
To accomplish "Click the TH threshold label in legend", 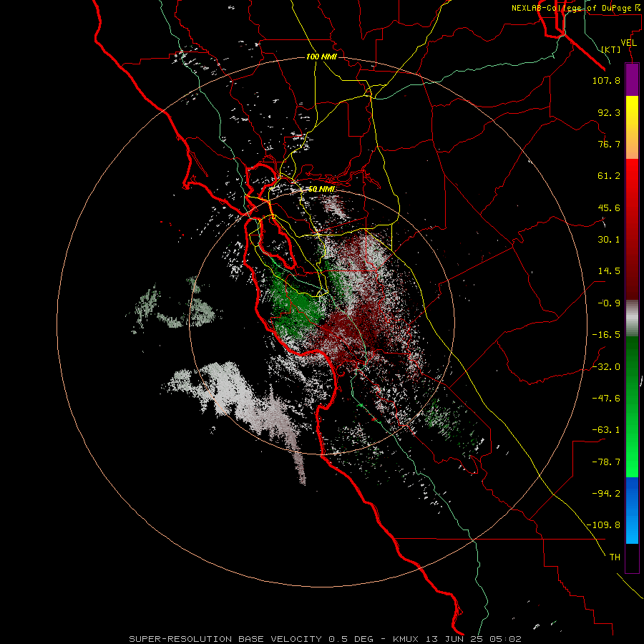I will 615,557.
